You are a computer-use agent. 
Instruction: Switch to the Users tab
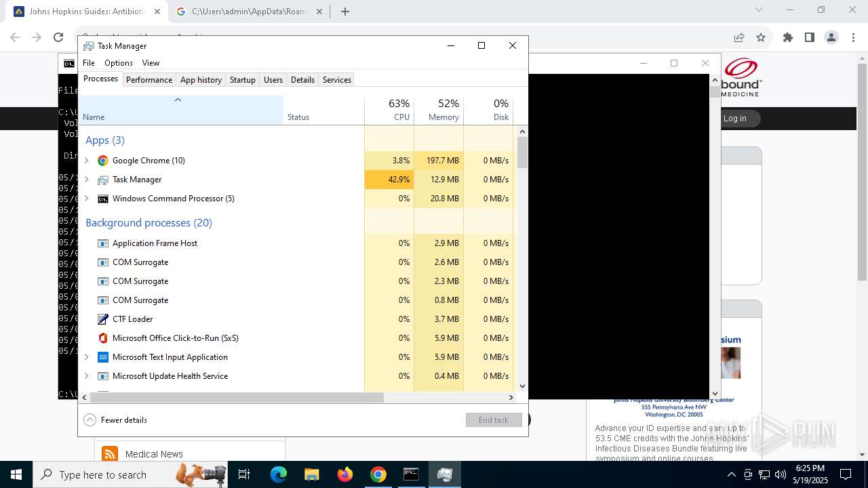point(273,80)
